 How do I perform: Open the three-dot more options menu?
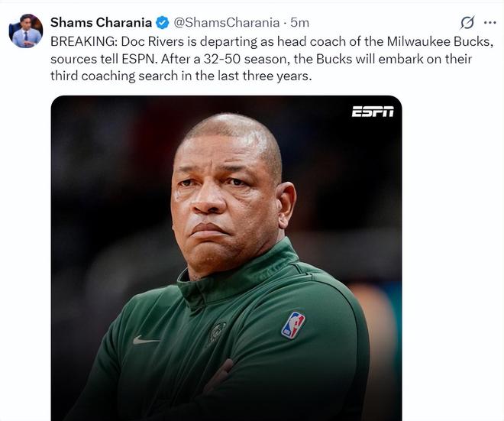point(489,23)
